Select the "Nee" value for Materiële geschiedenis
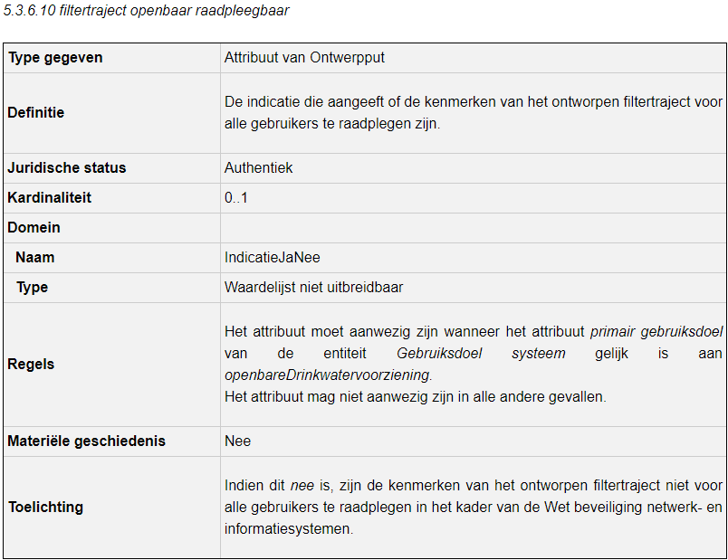This screenshot has height=560, width=728. pos(237,441)
